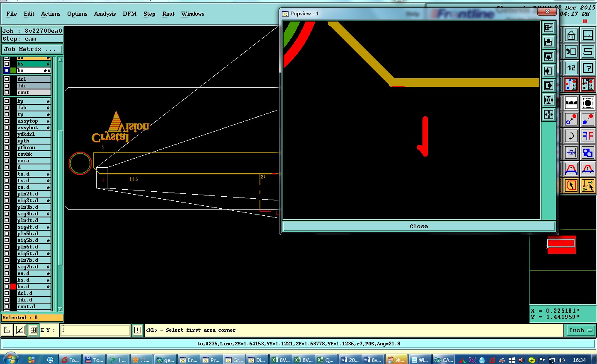
Task: Toggle the bo.d layer checkbox
Action: 7,287
